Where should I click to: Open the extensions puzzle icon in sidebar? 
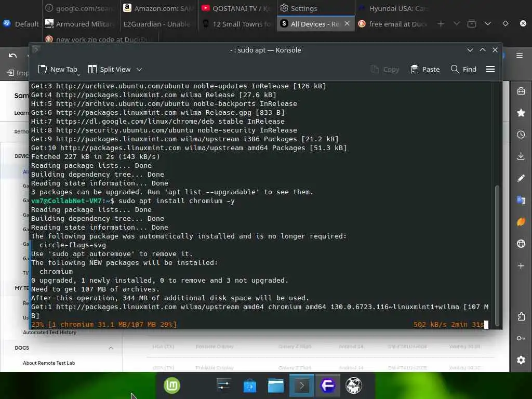tap(521, 316)
